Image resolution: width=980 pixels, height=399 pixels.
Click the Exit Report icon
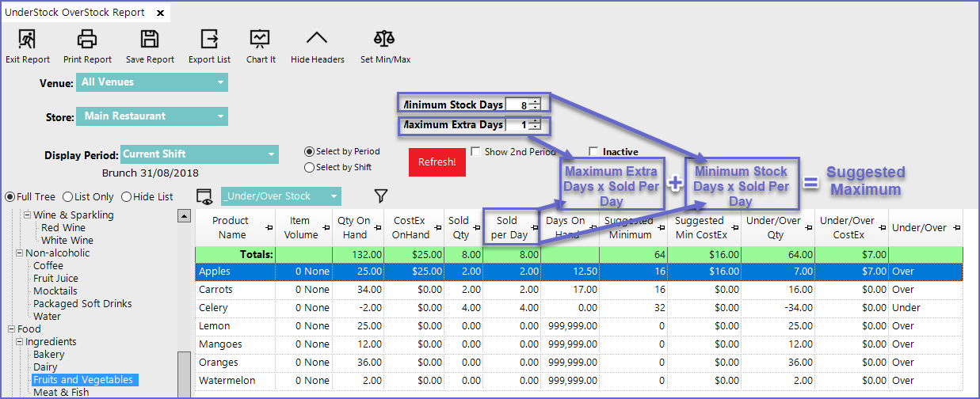(x=27, y=39)
